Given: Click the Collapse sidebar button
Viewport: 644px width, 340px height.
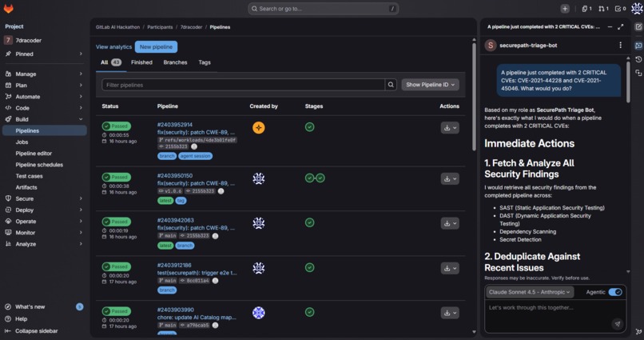Looking at the screenshot, I should [31, 331].
